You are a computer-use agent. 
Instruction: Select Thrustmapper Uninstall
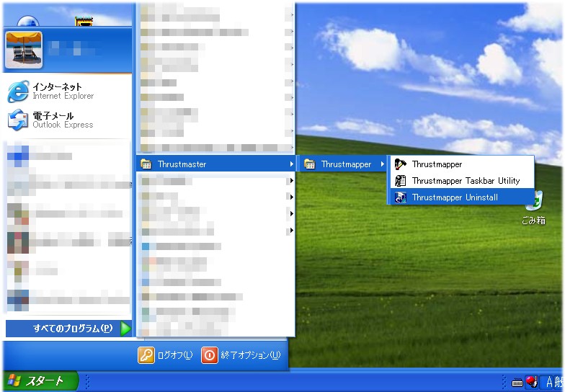pos(462,197)
